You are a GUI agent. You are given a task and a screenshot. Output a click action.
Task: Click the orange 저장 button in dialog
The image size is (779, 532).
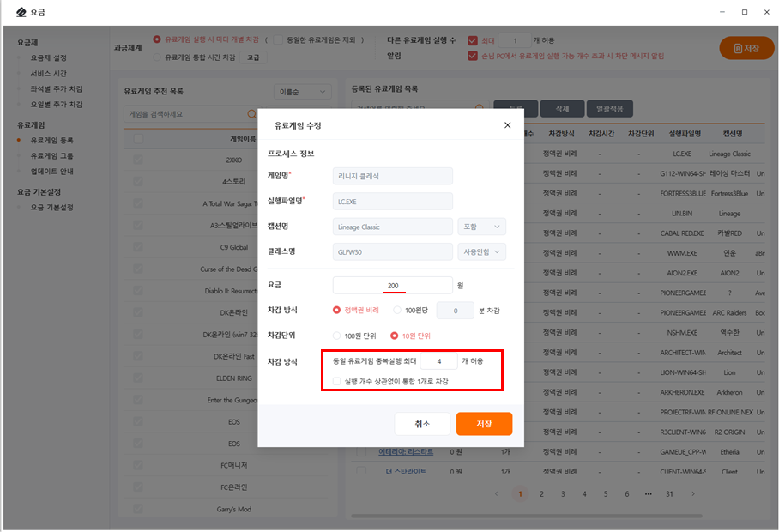484,424
